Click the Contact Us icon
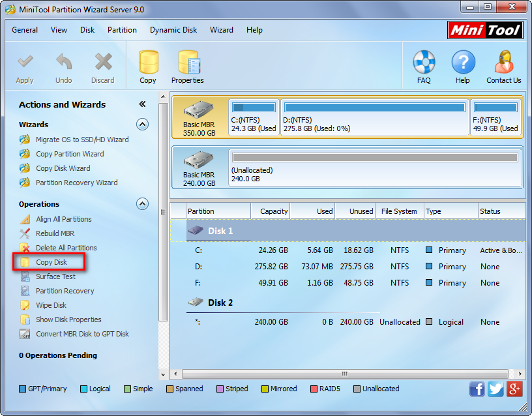 [504, 62]
